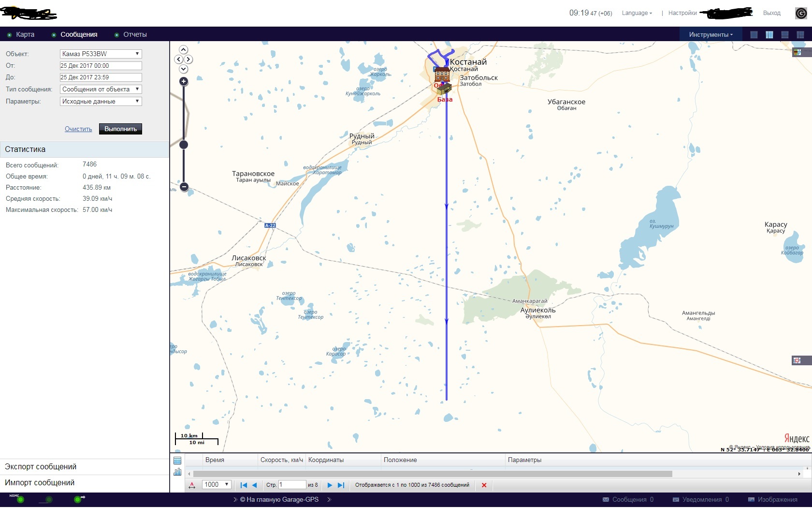Click the column auto-width icon

click(x=192, y=485)
